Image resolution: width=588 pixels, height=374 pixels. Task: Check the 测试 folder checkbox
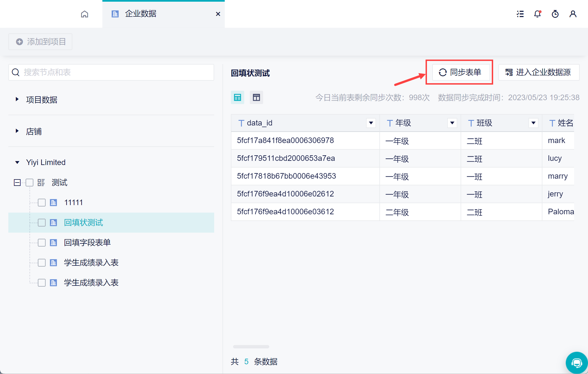(29, 183)
